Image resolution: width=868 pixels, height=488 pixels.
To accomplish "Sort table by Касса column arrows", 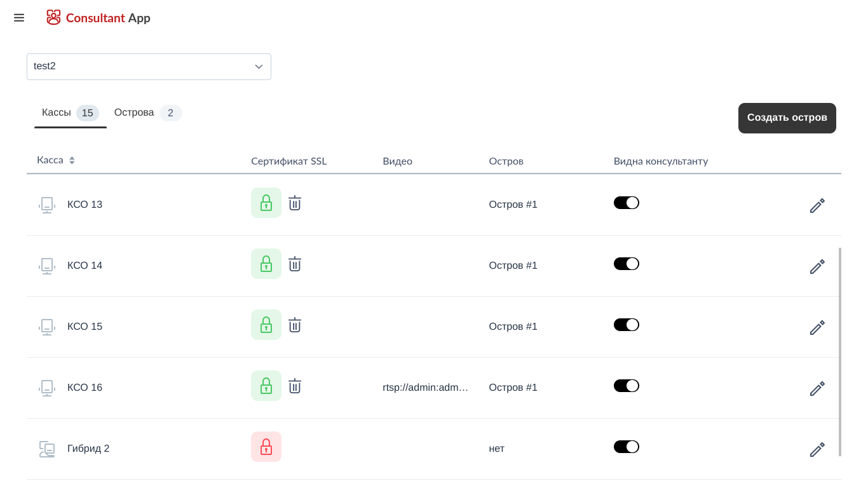I will pos(72,161).
